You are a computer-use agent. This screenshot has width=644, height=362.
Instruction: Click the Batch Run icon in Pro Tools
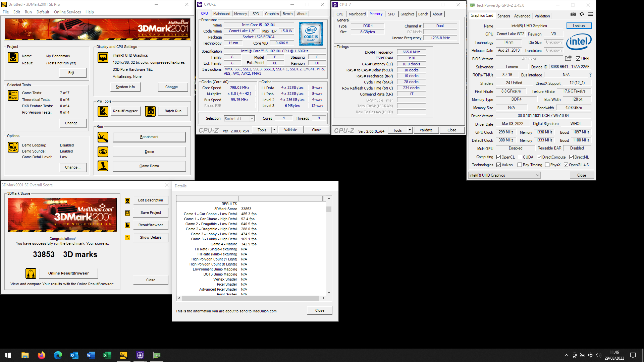tap(150, 111)
